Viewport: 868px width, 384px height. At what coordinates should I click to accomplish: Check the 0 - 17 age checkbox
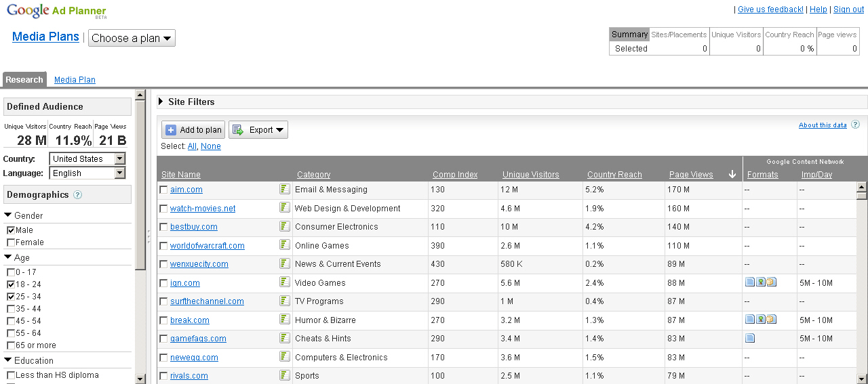(11, 272)
